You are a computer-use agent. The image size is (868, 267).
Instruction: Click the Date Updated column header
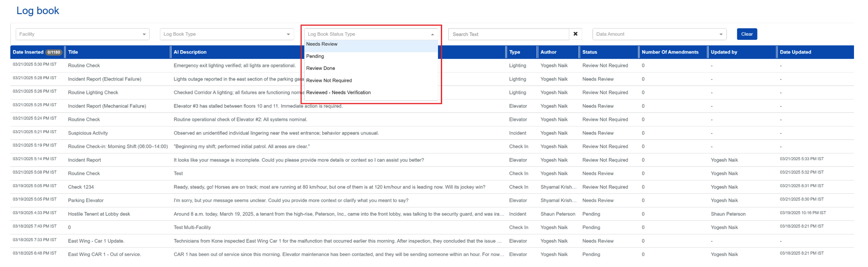pyautogui.click(x=795, y=52)
